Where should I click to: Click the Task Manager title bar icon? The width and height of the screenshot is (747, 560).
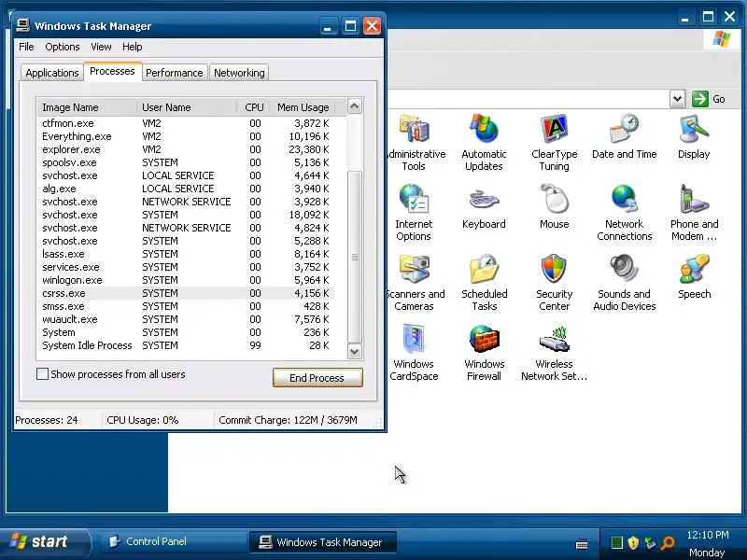[x=22, y=25]
